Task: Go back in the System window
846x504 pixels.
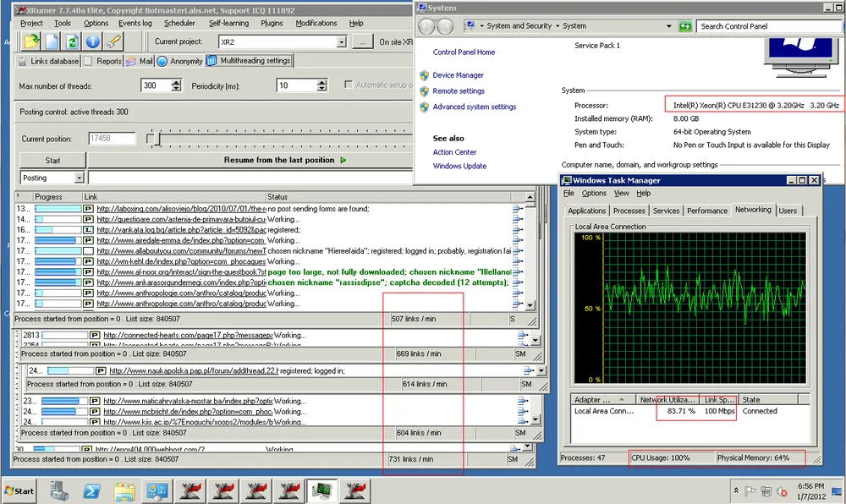Action: (x=426, y=26)
